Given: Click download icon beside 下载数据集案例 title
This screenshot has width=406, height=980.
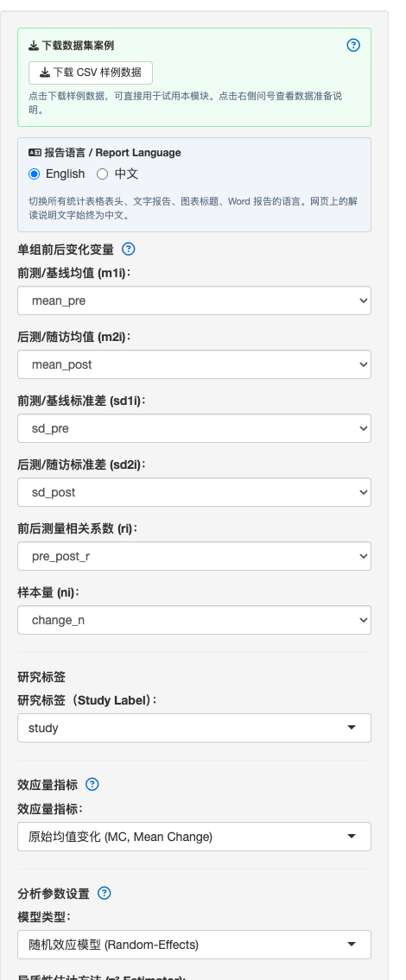Looking at the screenshot, I should point(34,46).
